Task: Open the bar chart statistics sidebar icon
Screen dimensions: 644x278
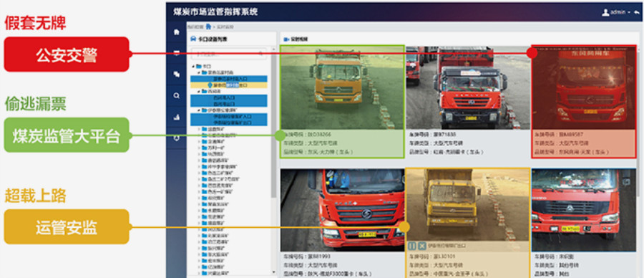Action: pos(177,118)
